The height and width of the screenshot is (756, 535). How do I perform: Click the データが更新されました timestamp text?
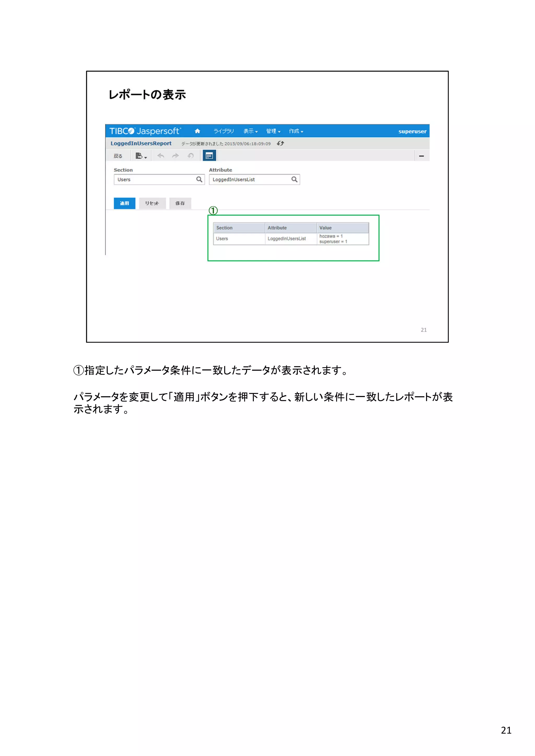[x=226, y=144]
